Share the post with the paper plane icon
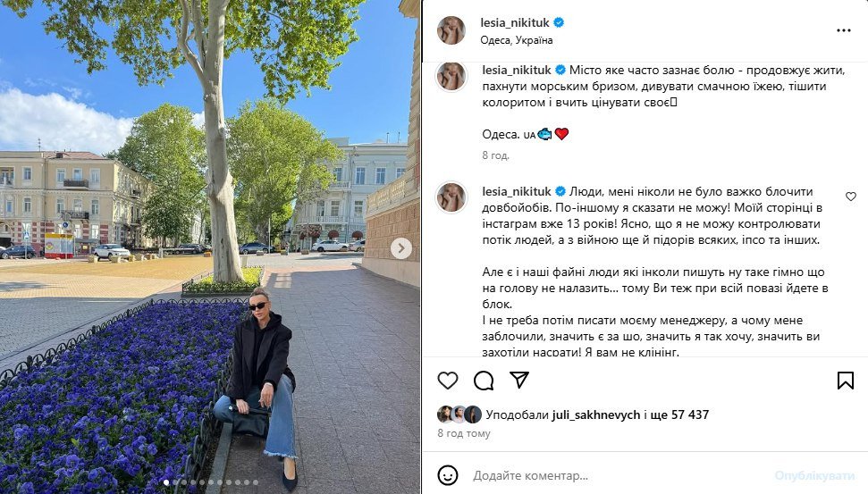The width and height of the screenshot is (868, 494). 519,380
